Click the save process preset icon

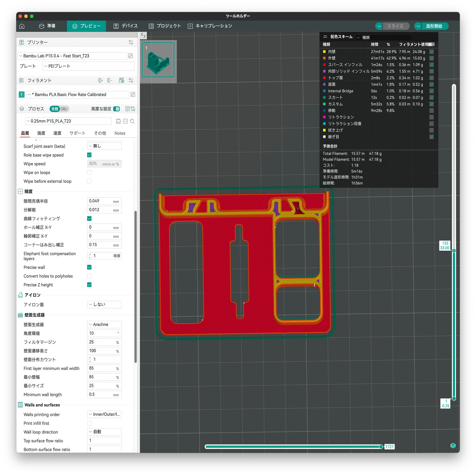[118, 121]
